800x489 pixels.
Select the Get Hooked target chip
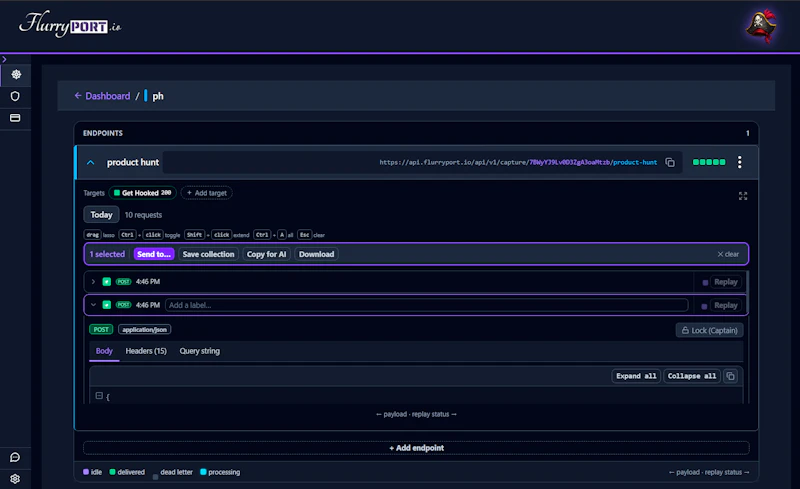point(142,193)
